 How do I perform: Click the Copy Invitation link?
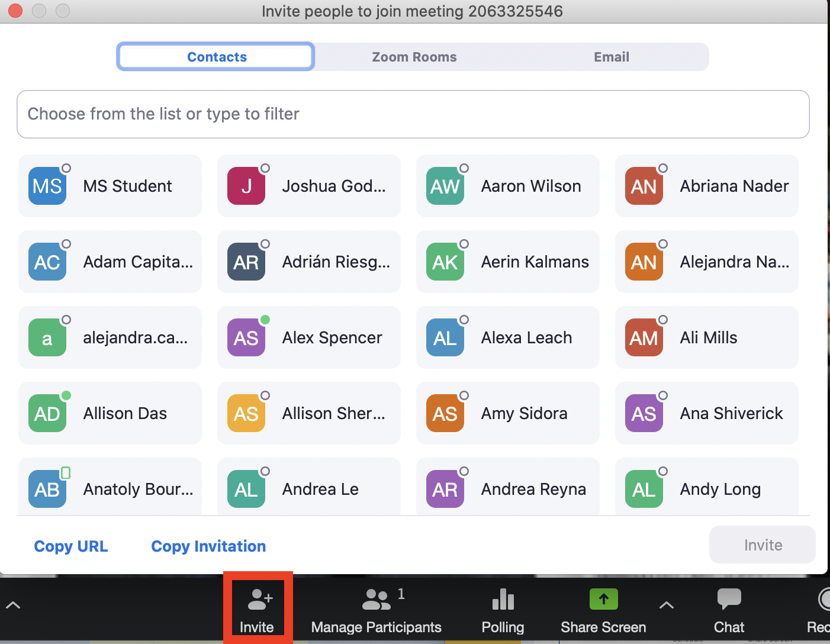(208, 546)
